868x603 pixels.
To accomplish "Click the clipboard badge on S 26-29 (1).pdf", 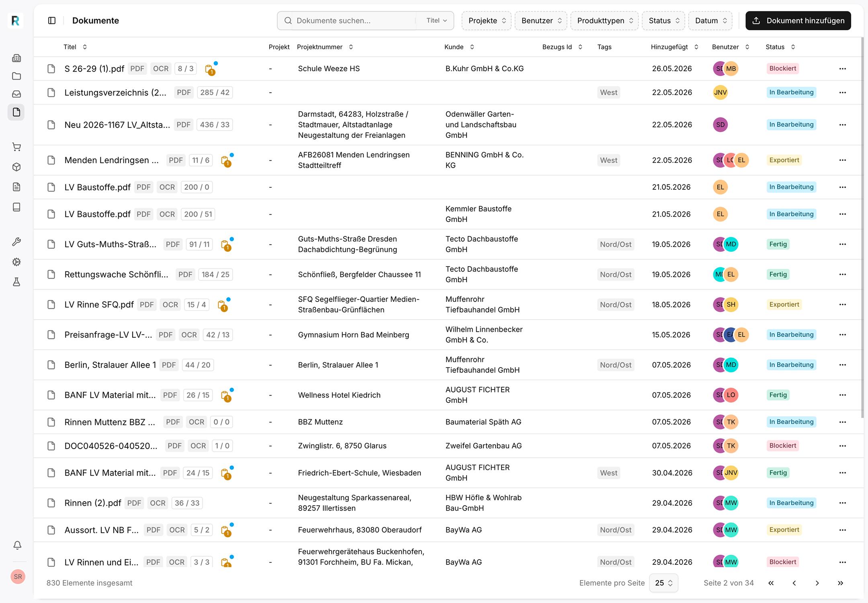I will tap(210, 69).
